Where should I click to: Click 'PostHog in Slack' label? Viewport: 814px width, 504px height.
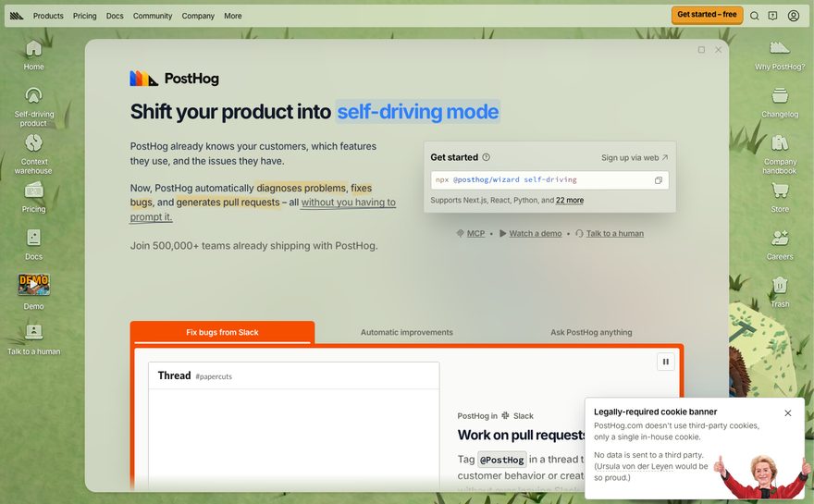[495, 416]
